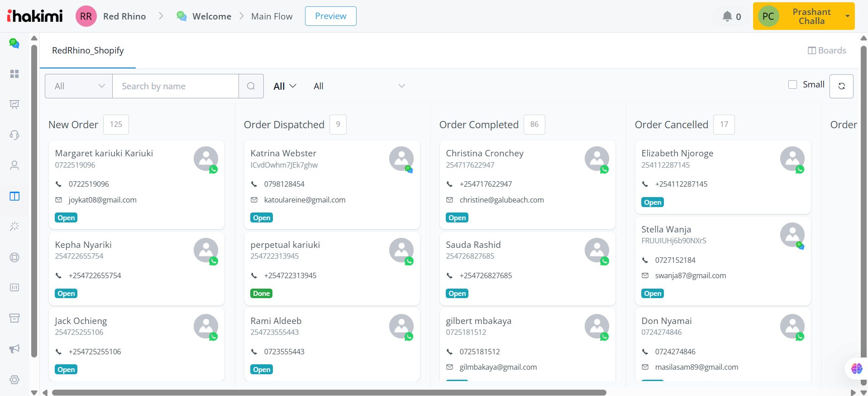The image size is (868, 396).
Task: Select the kanban boards sidebar icon
Action: click(x=14, y=196)
